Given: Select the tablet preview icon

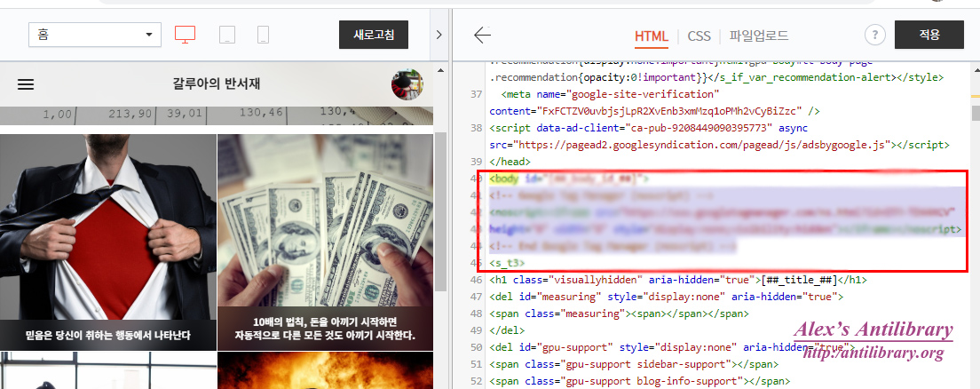Looking at the screenshot, I should pyautogui.click(x=227, y=35).
